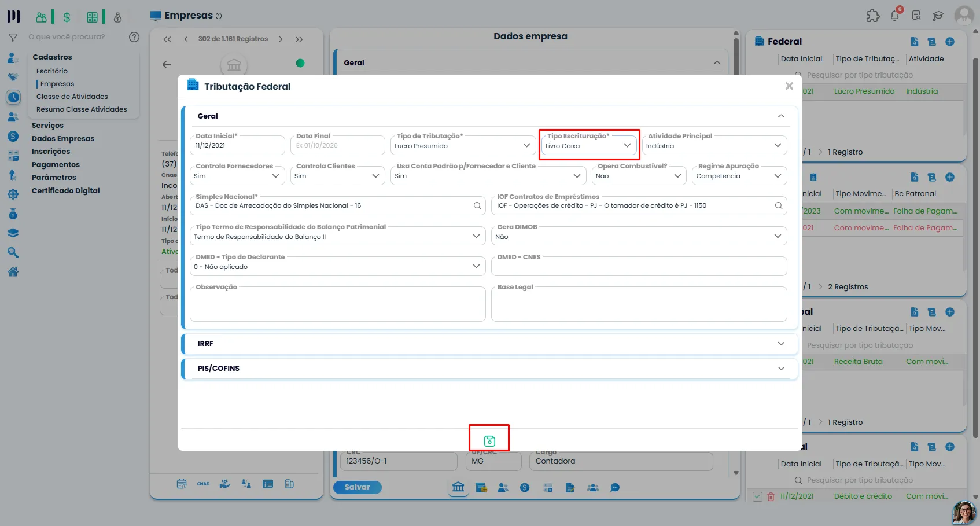Go to the first record with double chevron
This screenshot has height=526, width=980.
pos(167,39)
